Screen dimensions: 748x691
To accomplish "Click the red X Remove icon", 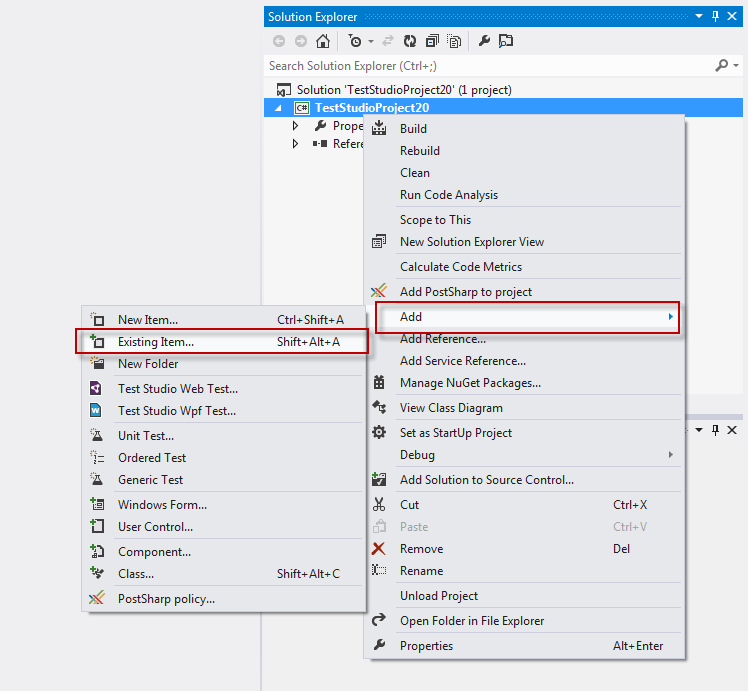I will point(379,549).
